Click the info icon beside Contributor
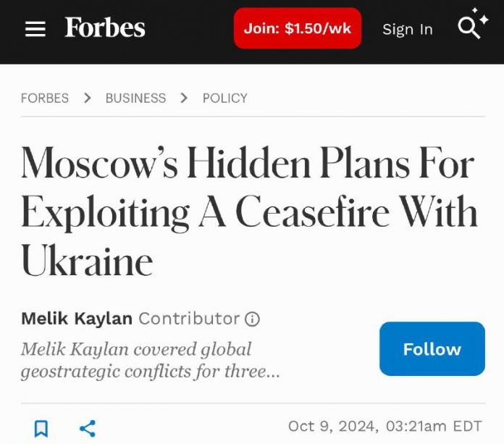The width and height of the screenshot is (504, 444). point(252,319)
